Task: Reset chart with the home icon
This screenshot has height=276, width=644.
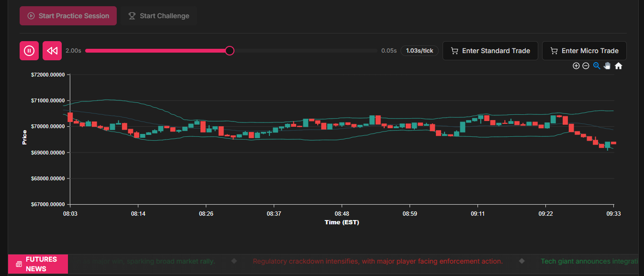Action: [x=618, y=66]
